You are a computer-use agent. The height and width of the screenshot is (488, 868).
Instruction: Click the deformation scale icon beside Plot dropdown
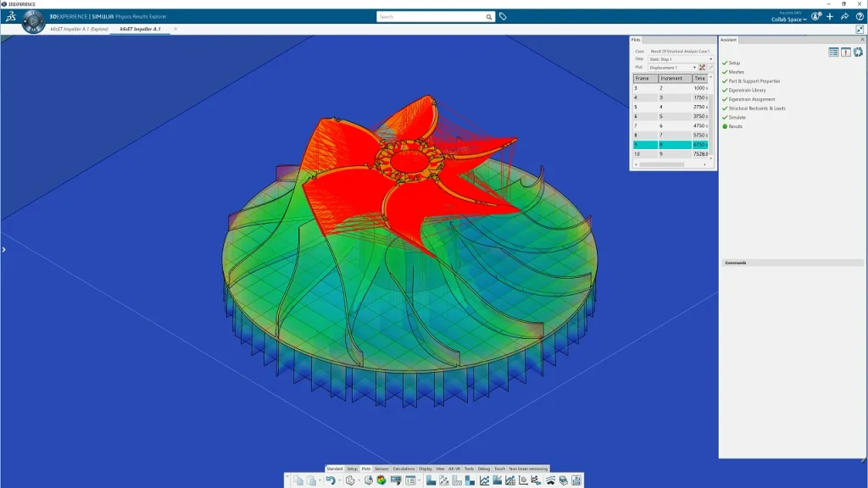702,68
